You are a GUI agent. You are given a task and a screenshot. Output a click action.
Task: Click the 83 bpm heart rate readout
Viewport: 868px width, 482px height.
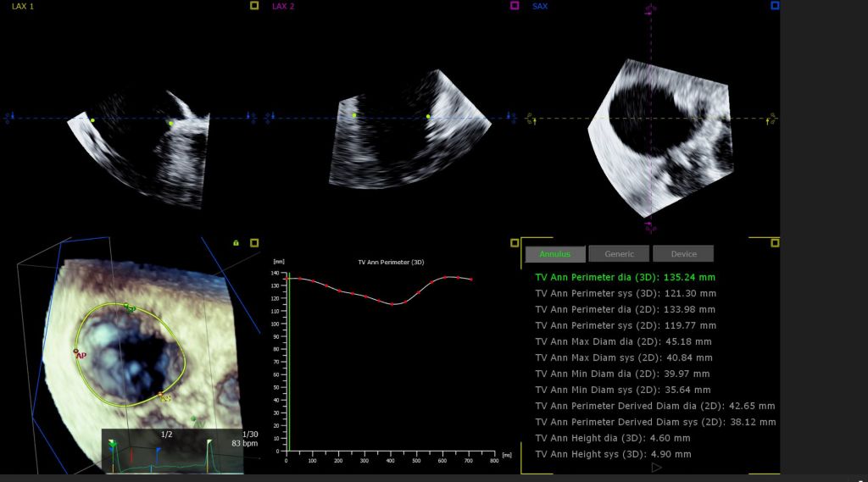pos(245,443)
